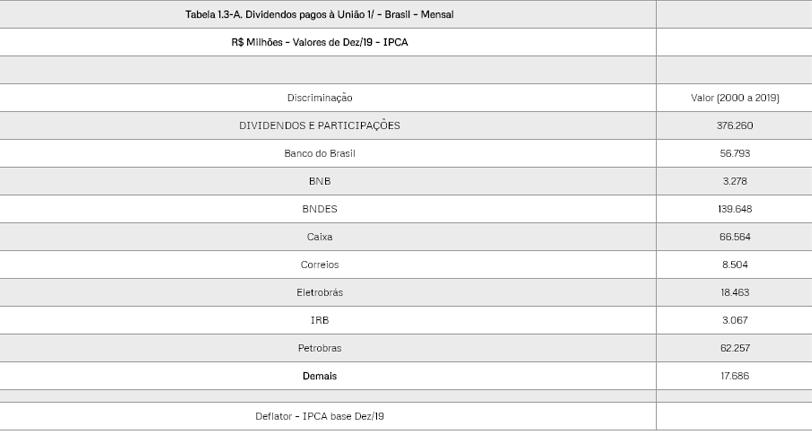Screen dimensions: 812x431
Task: Click the 'Valor (2000 a 2019)' column header
Action: pos(734,98)
